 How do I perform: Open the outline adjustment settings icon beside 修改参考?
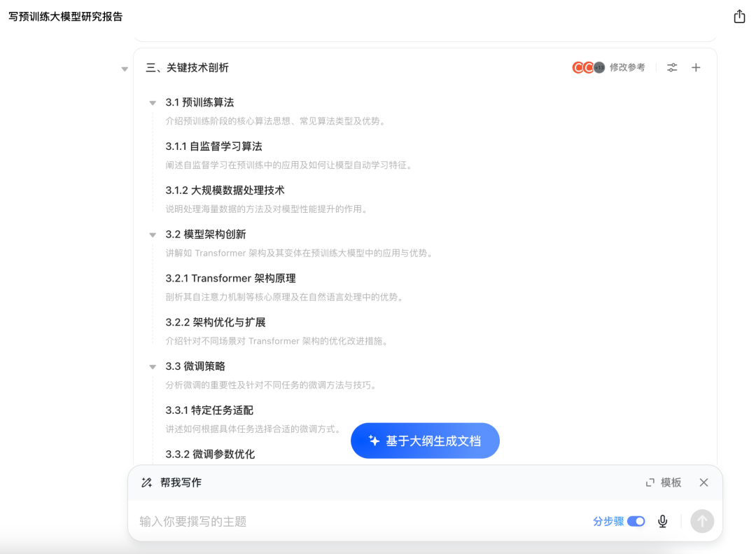pos(672,67)
